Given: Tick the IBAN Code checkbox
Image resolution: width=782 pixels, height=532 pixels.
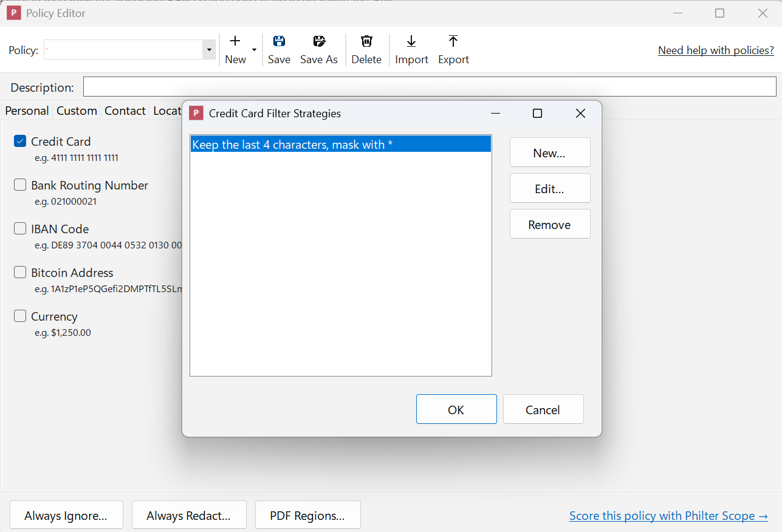Looking at the screenshot, I should click(x=20, y=229).
